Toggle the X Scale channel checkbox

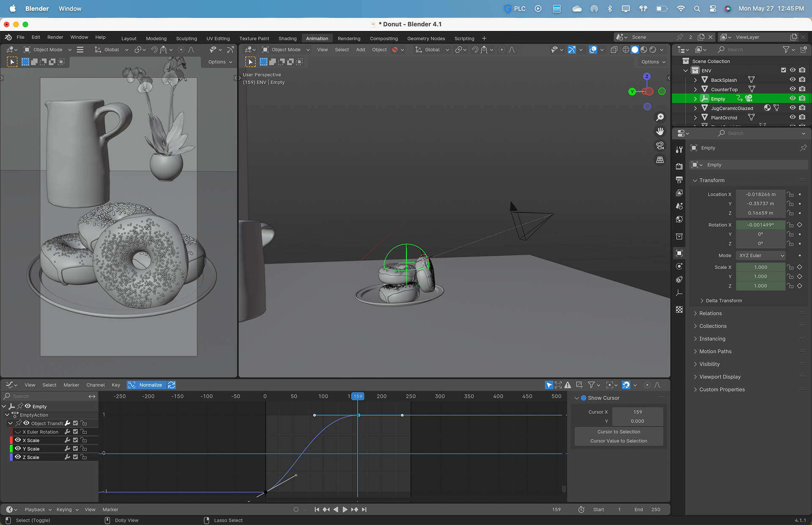(75, 440)
